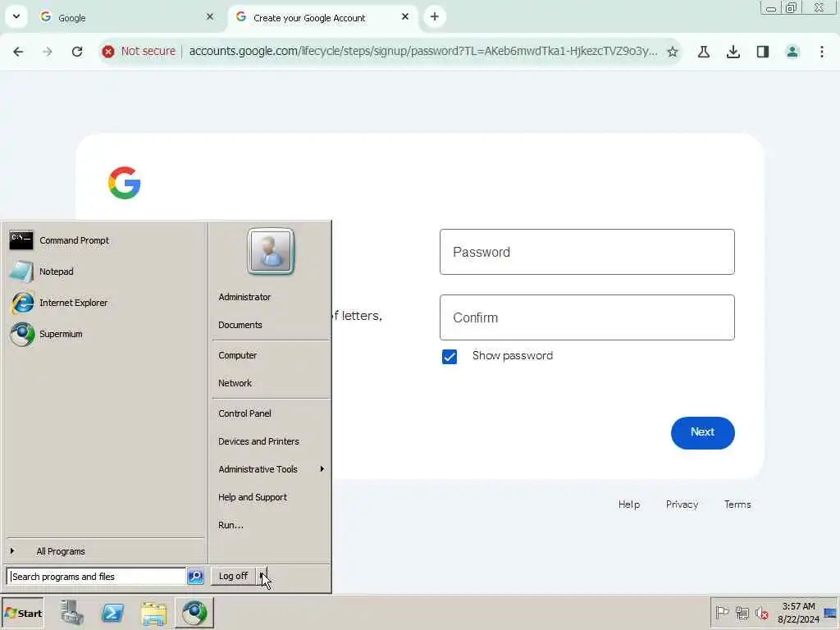Toggle the side panel icon
The height and width of the screenshot is (630, 840).
click(763, 52)
